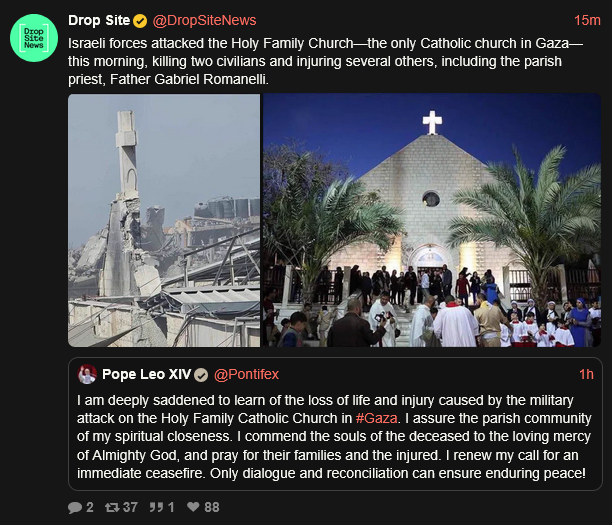Screen dimensions: 612x525
Task: Open the quoted Pope Leo tweet text
Action: 335,436
